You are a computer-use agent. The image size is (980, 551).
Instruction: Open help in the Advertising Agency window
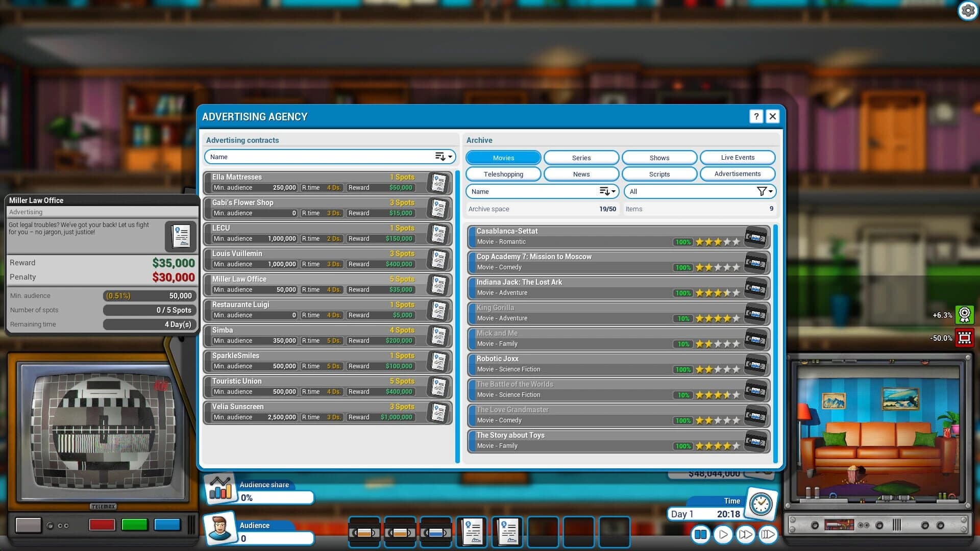755,116
